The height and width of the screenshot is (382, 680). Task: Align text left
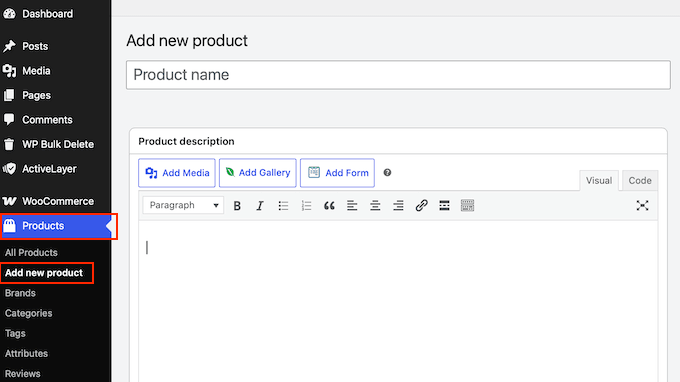coord(352,206)
